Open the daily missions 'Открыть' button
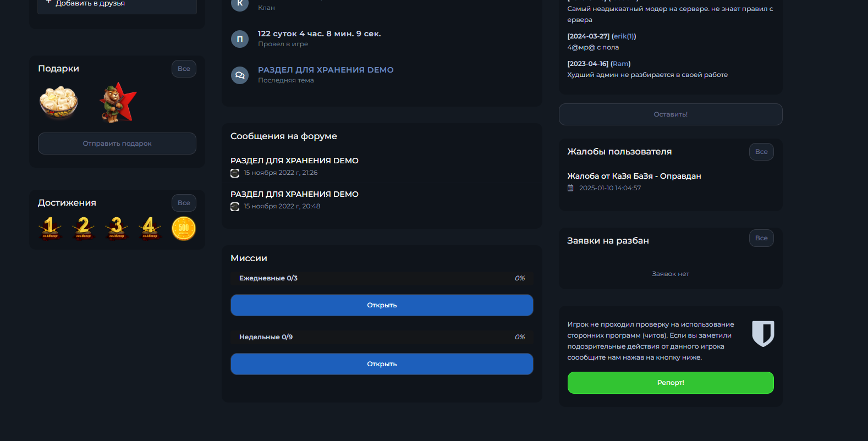 382,305
